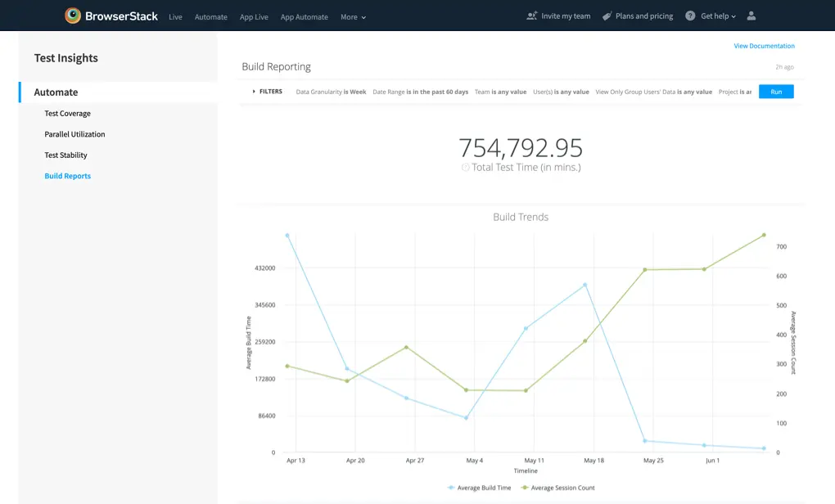Click the BrowserStack logo icon
The image size is (835, 504).
pyautogui.click(x=73, y=16)
